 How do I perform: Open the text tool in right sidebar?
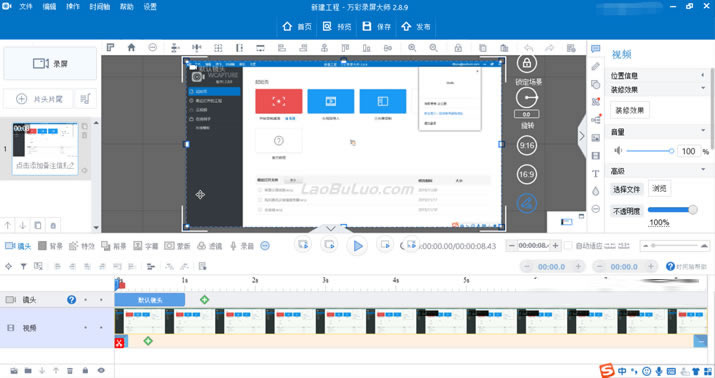[596, 174]
